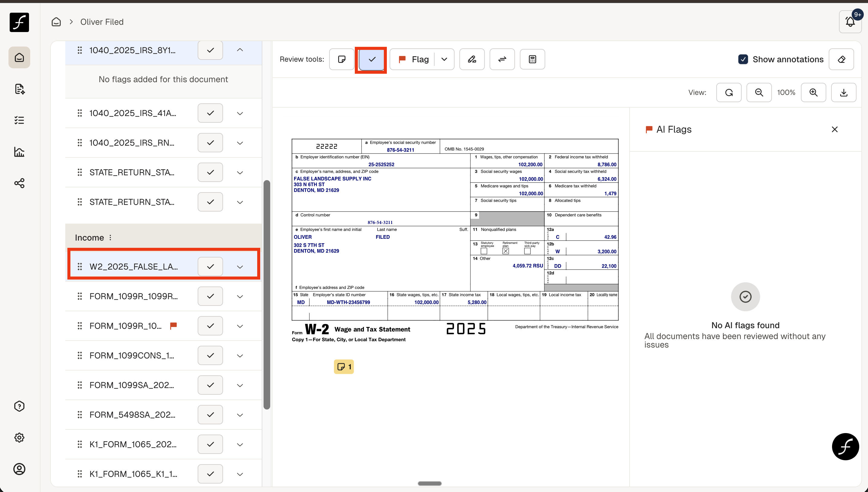
Task: Click the eraser clear annotations button
Action: coord(841,59)
